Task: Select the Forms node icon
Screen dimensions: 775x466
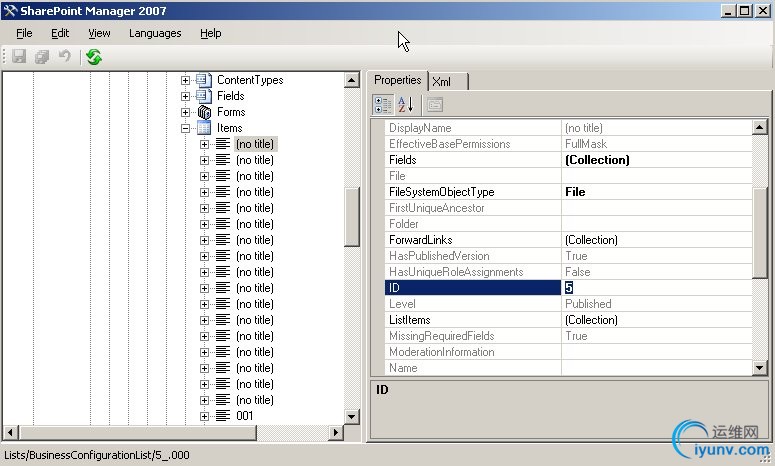Action: pyautogui.click(x=204, y=112)
